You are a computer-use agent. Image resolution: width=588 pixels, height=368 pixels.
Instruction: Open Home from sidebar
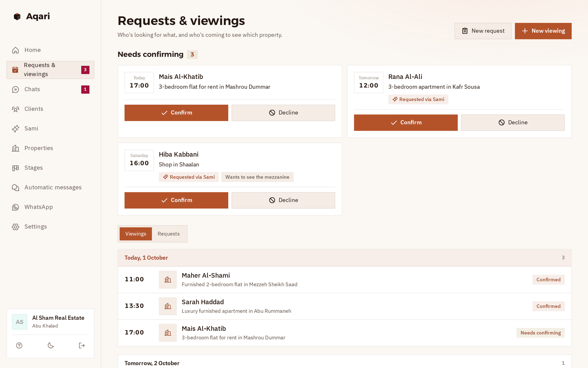pos(50,50)
